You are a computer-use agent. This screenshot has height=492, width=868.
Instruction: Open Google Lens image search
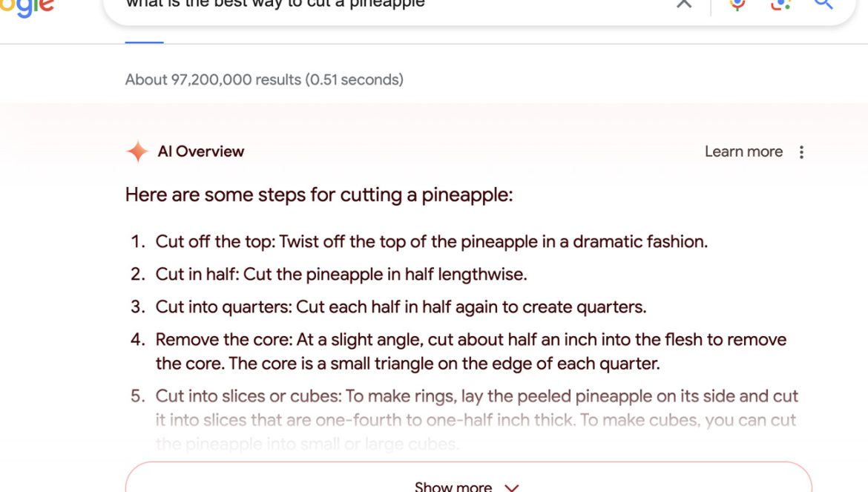(780, 4)
